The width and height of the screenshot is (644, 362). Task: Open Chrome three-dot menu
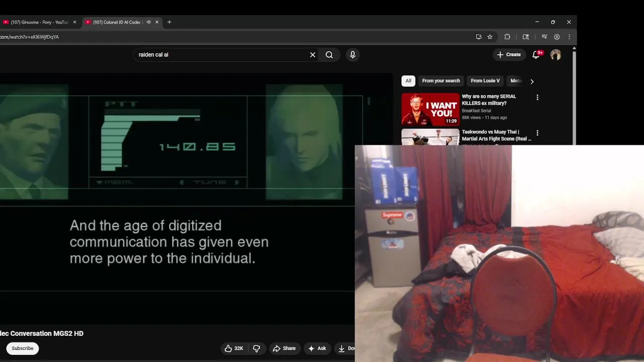tap(569, 37)
